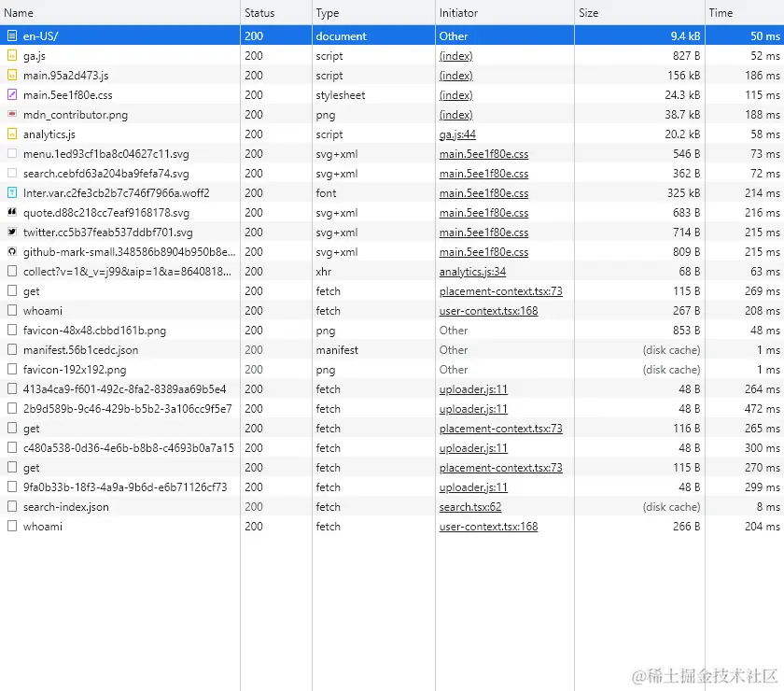Click the file icon beside manifest.56b1cedc.json
The height and width of the screenshot is (691, 784).
coord(12,349)
